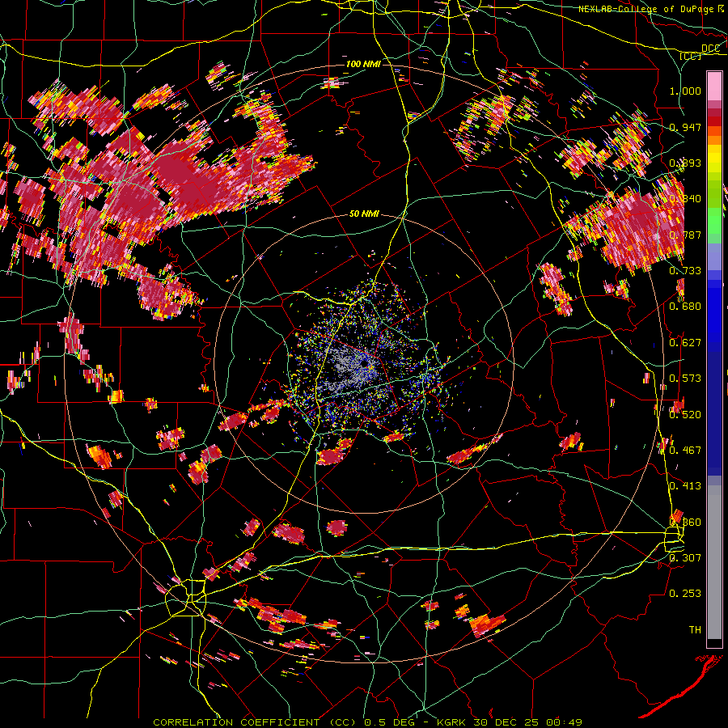Click the KGRK radar site identifier in the caption
Screen dimensions: 728x728
click(453, 722)
